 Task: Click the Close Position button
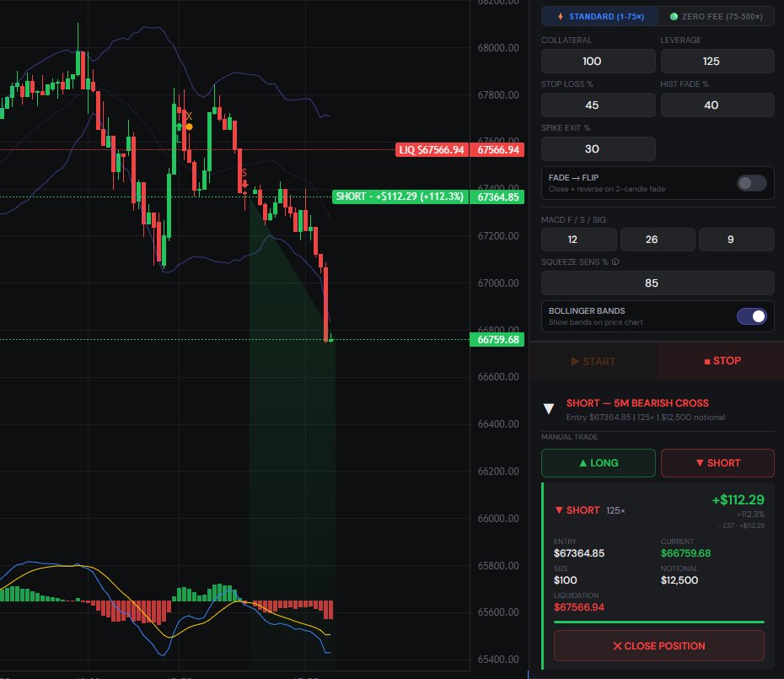[659, 646]
